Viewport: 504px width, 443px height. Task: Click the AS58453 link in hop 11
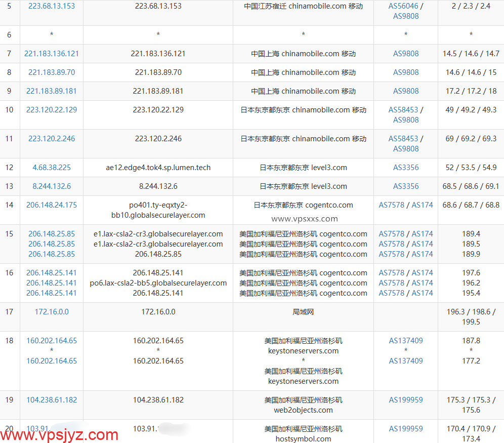pos(403,139)
